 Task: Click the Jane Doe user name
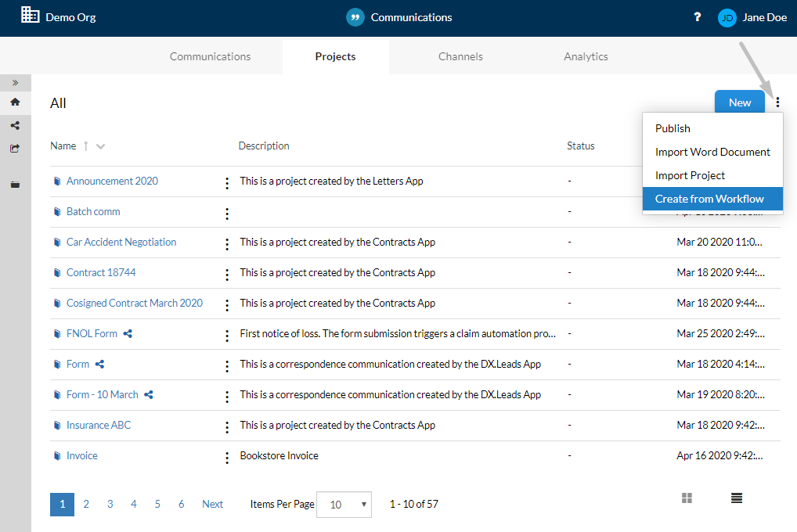coord(764,17)
